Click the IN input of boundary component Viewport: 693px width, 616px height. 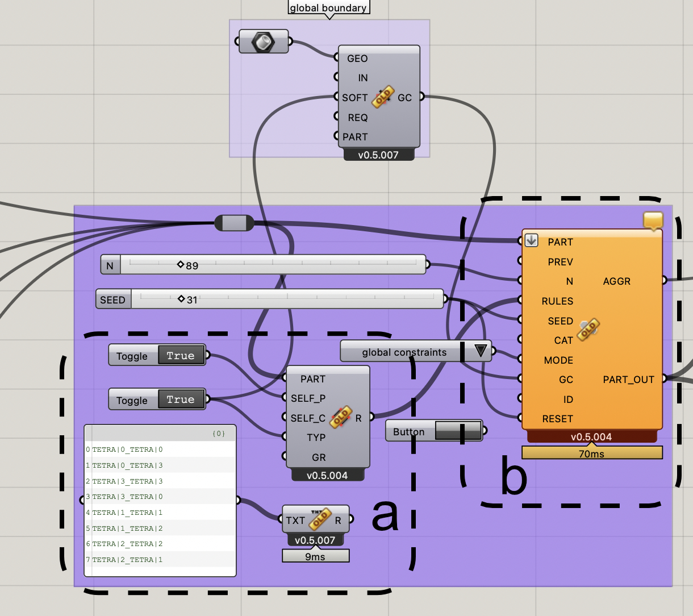pos(363,78)
